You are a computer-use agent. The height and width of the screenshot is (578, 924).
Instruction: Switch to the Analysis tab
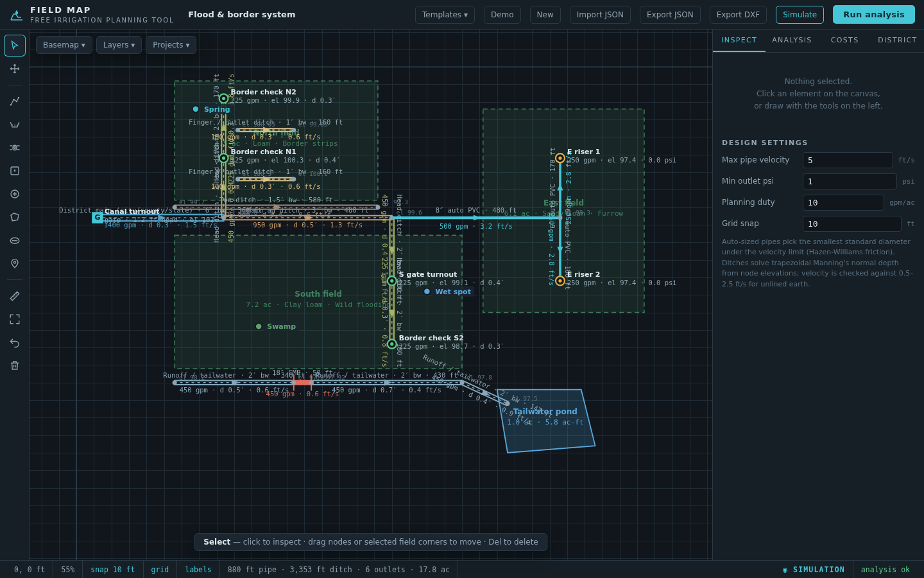792,40
